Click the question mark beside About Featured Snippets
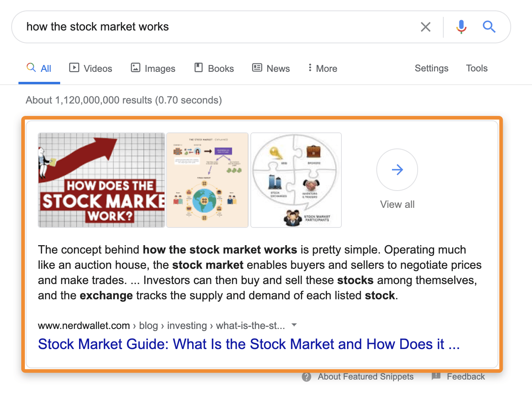532x402 pixels. click(x=307, y=377)
